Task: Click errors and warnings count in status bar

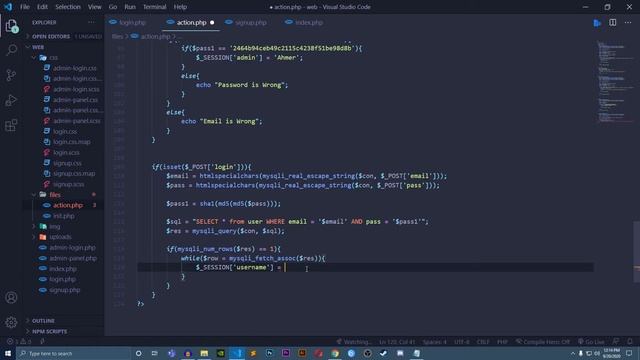Action: pyautogui.click(x=19, y=341)
